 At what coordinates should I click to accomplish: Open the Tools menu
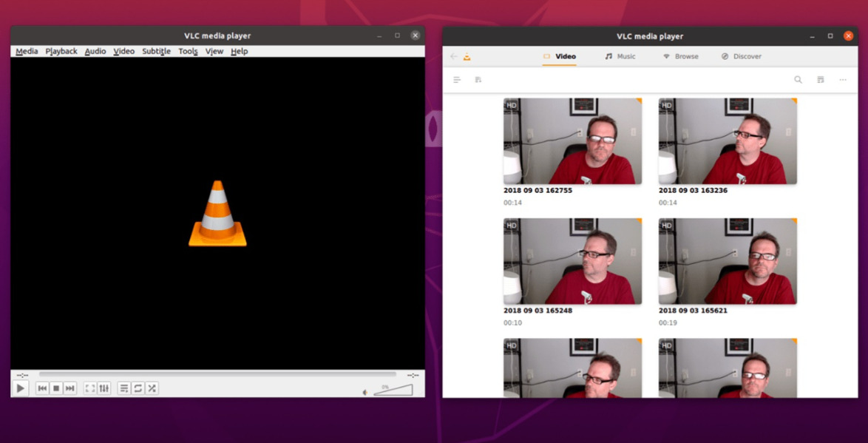189,51
